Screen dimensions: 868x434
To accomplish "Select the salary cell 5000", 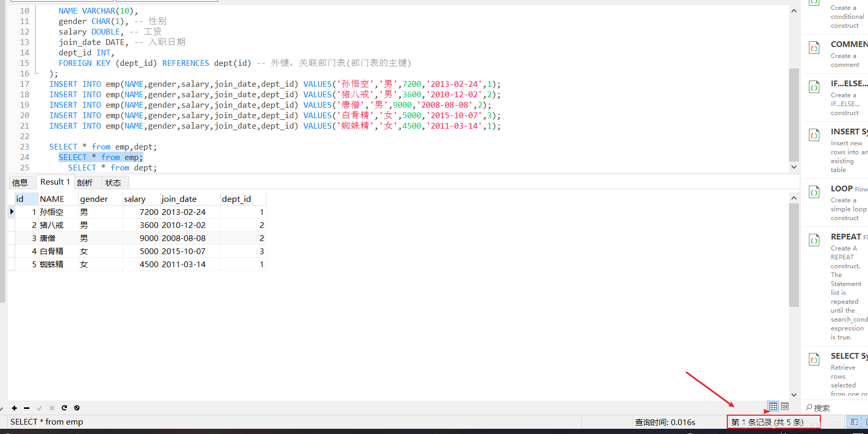I will 141,251.
